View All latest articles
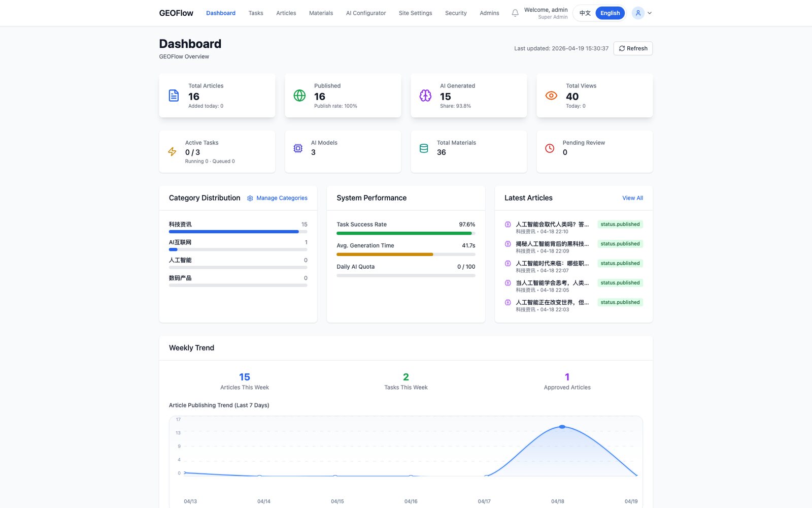Screen dimensions: 812x508 (632, 198)
